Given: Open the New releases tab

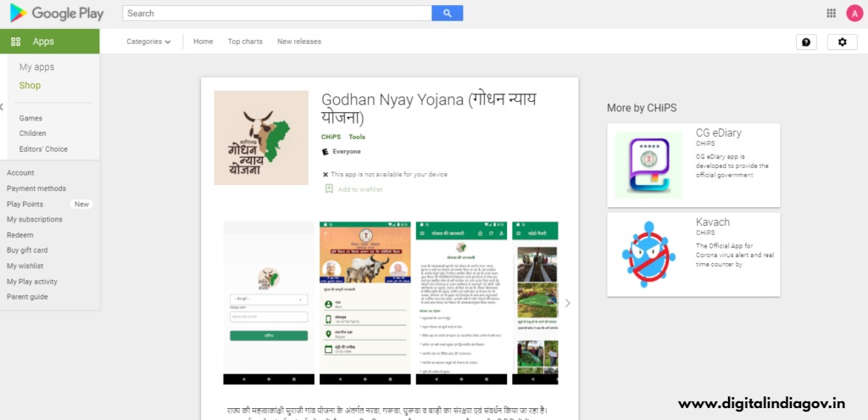Looking at the screenshot, I should point(299,42).
